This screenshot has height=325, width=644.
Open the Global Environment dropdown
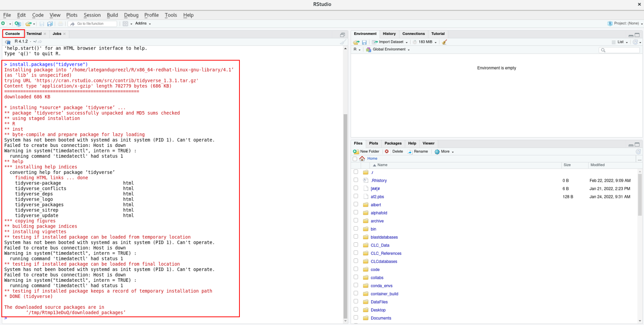(x=388, y=50)
